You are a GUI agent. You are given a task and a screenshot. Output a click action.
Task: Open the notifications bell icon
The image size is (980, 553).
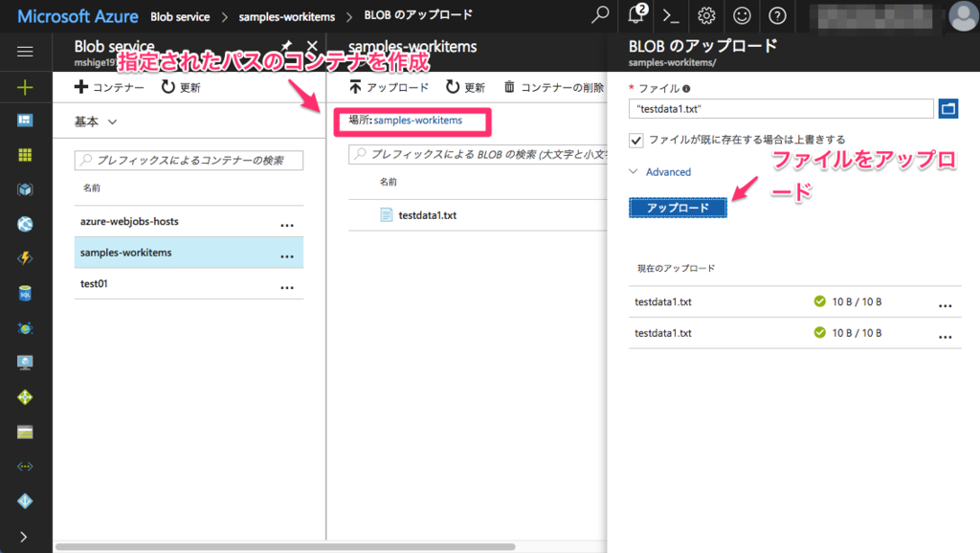(635, 16)
